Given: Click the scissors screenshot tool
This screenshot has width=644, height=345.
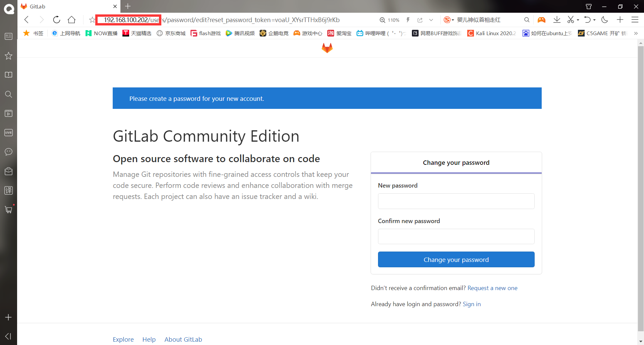Looking at the screenshot, I should pos(571,20).
